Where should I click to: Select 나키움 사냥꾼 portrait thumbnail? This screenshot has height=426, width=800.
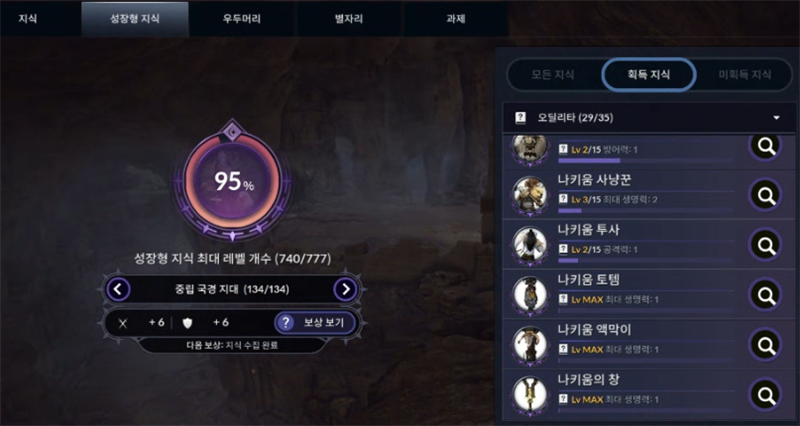(530, 194)
